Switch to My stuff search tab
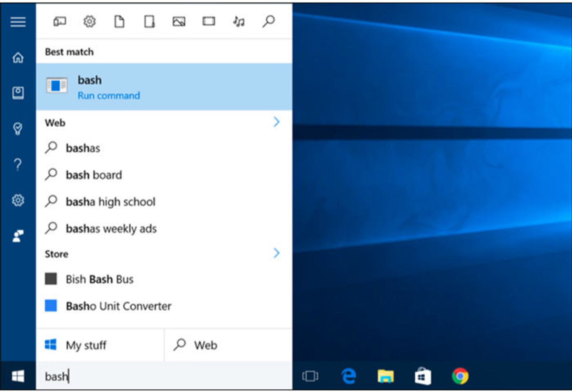The image size is (572, 392). click(100, 345)
